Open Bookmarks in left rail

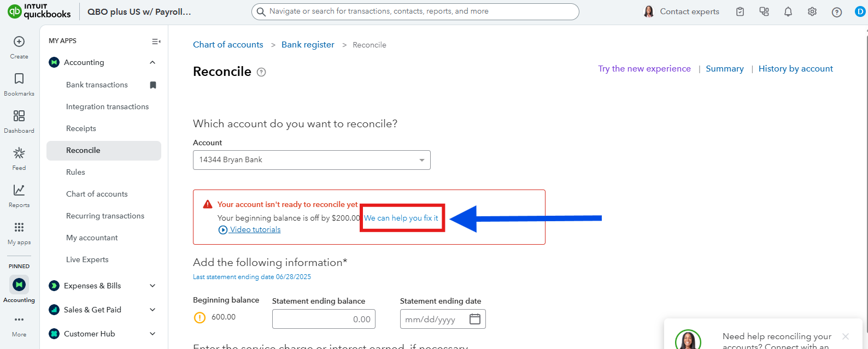(19, 79)
